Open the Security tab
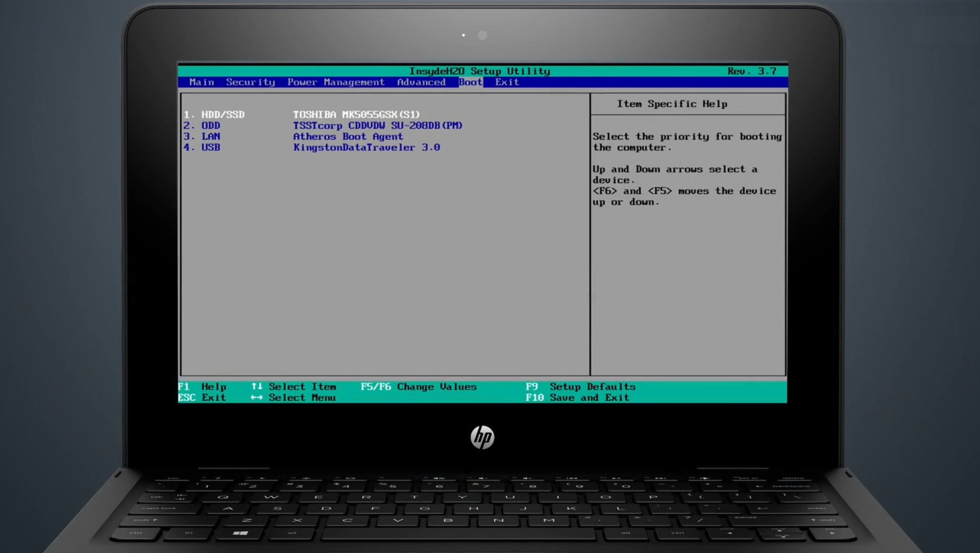The height and width of the screenshot is (553, 980). 250,82
